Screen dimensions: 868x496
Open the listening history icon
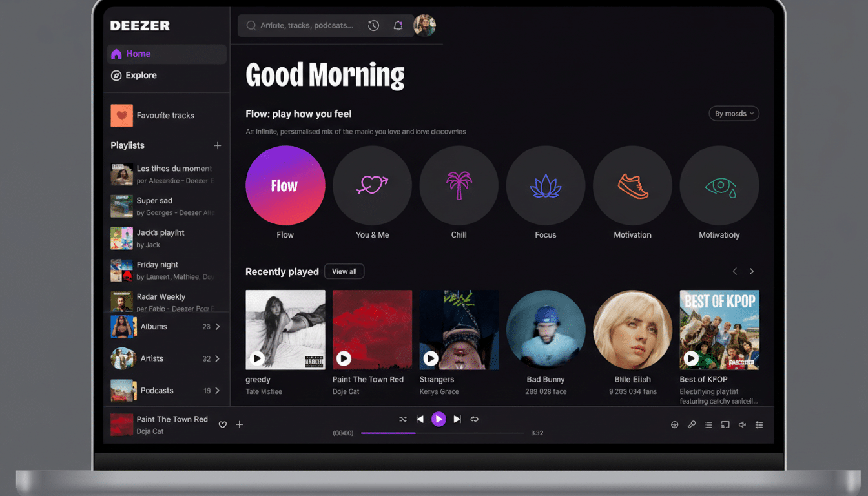pos(373,25)
